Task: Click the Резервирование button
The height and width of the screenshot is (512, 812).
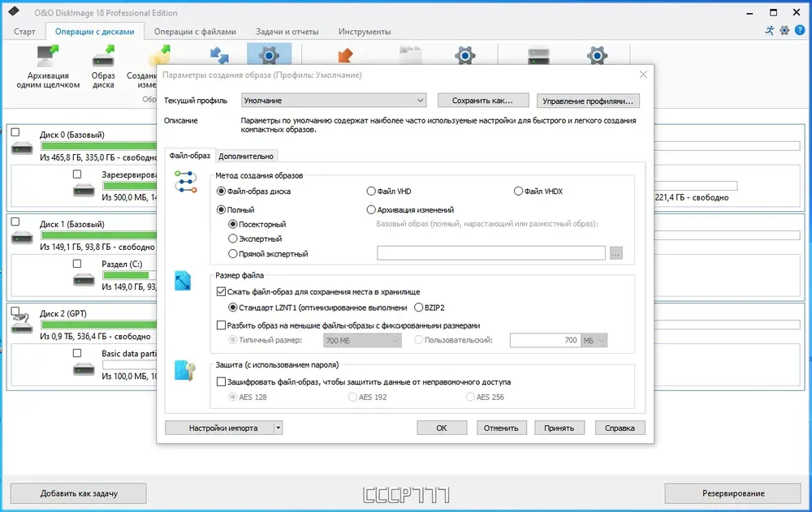Action: tap(732, 493)
